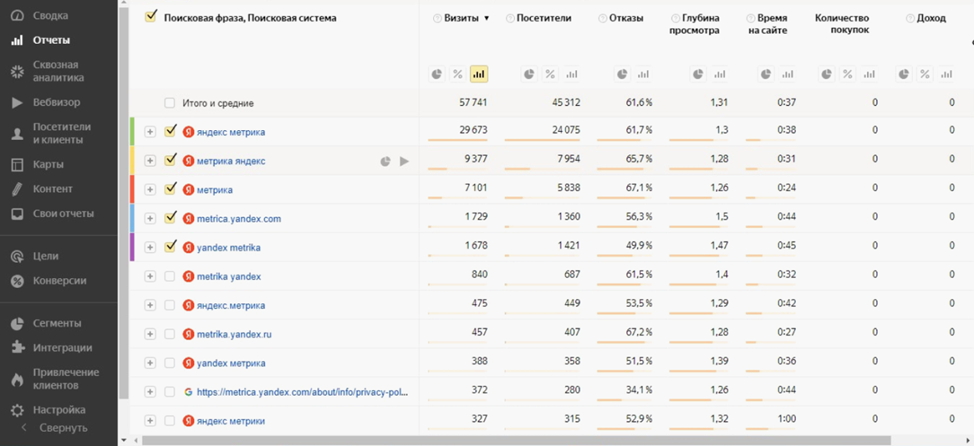Select pie chart view under Доход

(904, 75)
